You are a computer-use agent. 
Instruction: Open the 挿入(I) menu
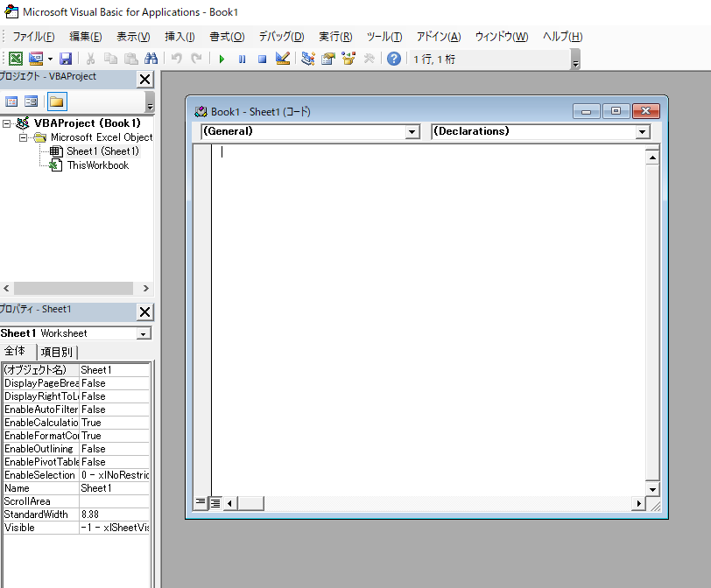pos(180,37)
